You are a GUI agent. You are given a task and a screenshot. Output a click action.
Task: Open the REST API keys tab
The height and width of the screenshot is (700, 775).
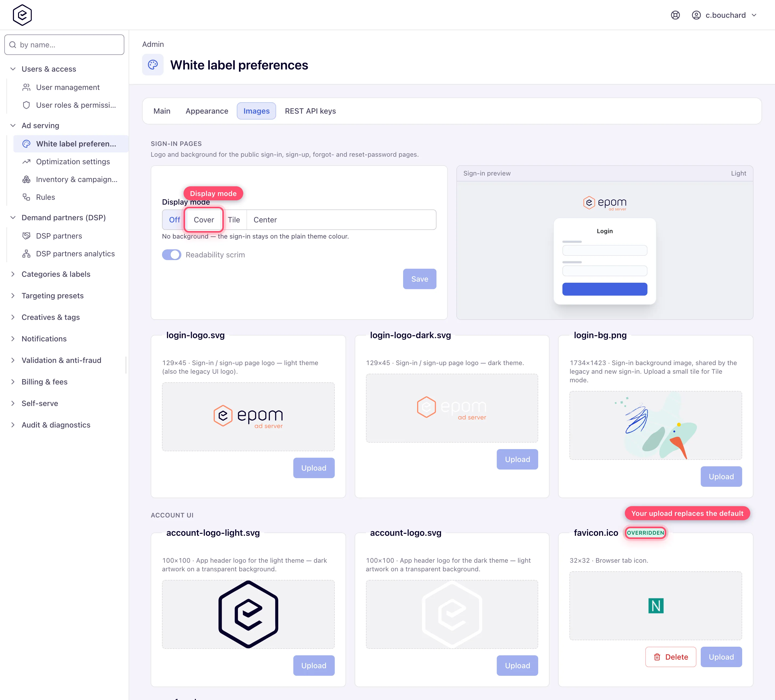[310, 111]
